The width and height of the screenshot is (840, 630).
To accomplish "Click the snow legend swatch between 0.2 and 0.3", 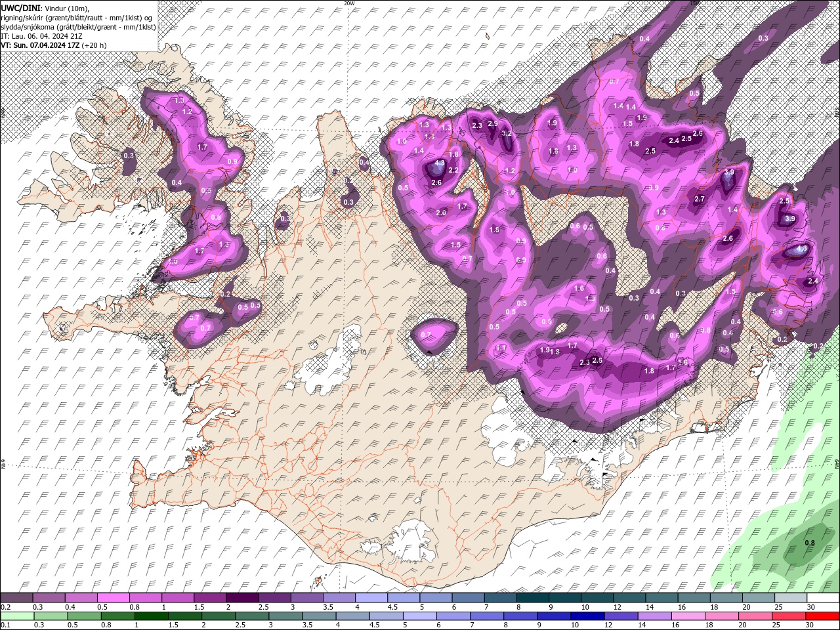I will [x=16, y=598].
